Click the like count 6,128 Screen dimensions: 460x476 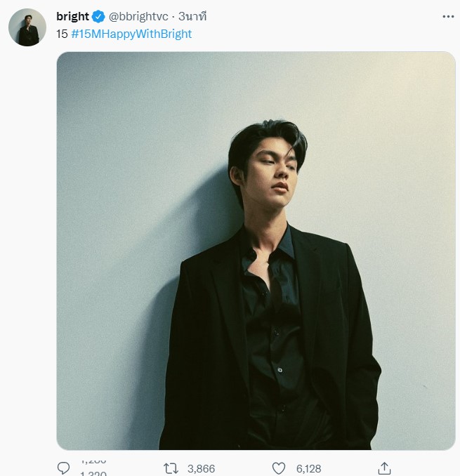(x=308, y=469)
